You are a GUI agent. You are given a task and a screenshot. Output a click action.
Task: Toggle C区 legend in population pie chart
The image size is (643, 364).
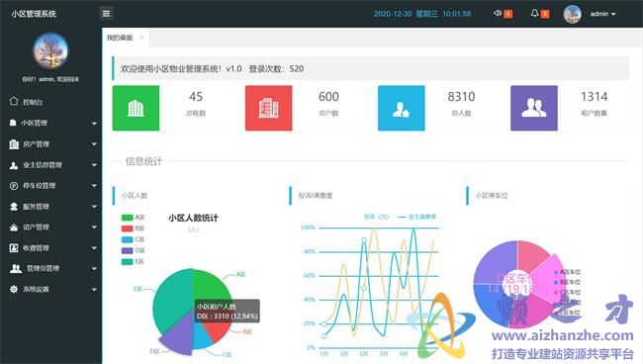click(134, 239)
